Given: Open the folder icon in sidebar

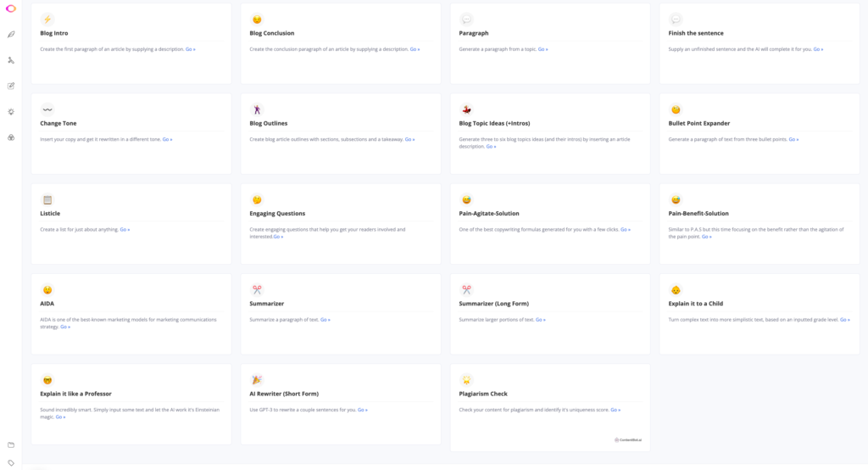Looking at the screenshot, I should click(10, 445).
